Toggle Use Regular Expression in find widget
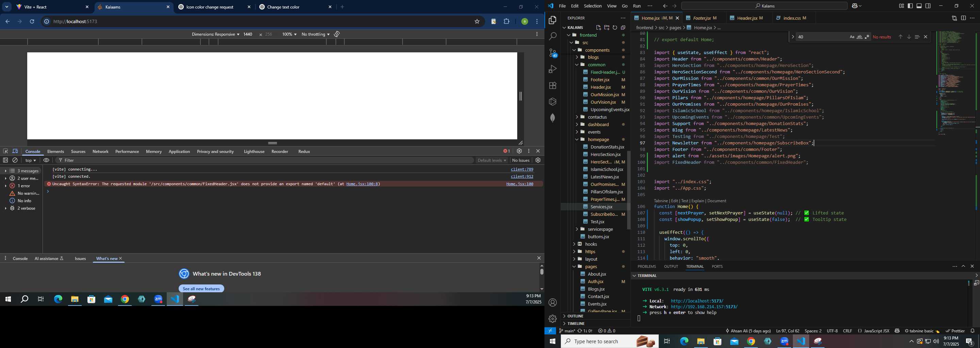The height and width of the screenshot is (348, 980). point(867,37)
